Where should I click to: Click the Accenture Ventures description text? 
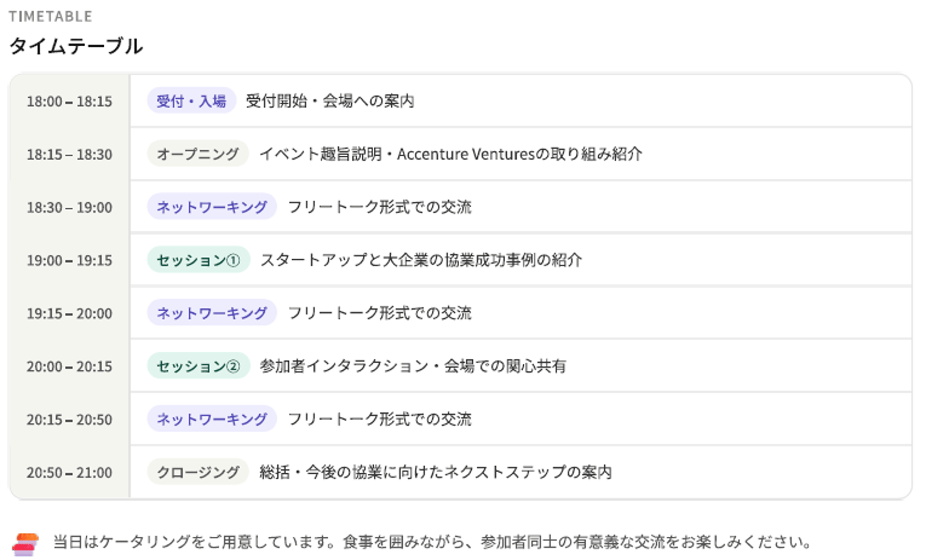(450, 154)
